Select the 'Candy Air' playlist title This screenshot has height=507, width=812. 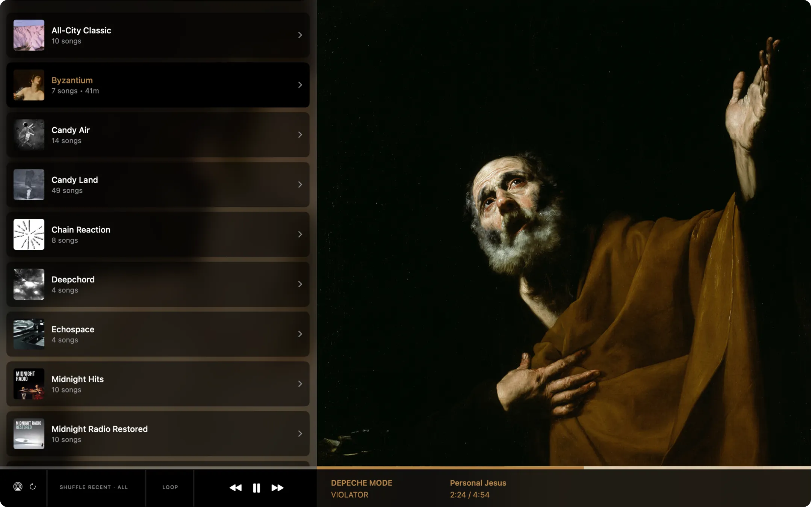pyautogui.click(x=71, y=130)
